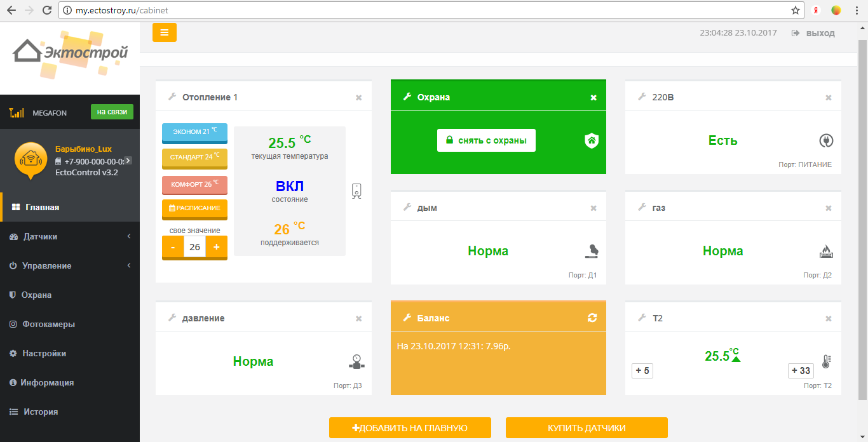Click the shield home icon in Охрана

click(591, 141)
